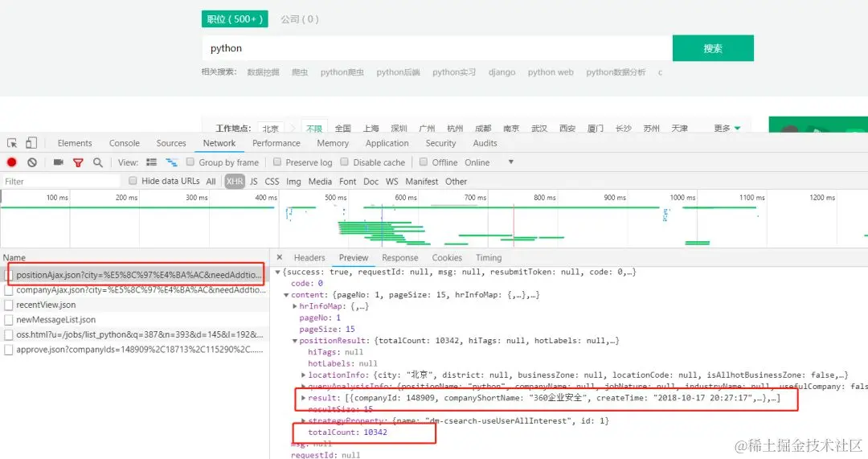The width and height of the screenshot is (868, 459).
Task: Tick checkbox beside positionAjax.json request
Action: (x=8, y=275)
